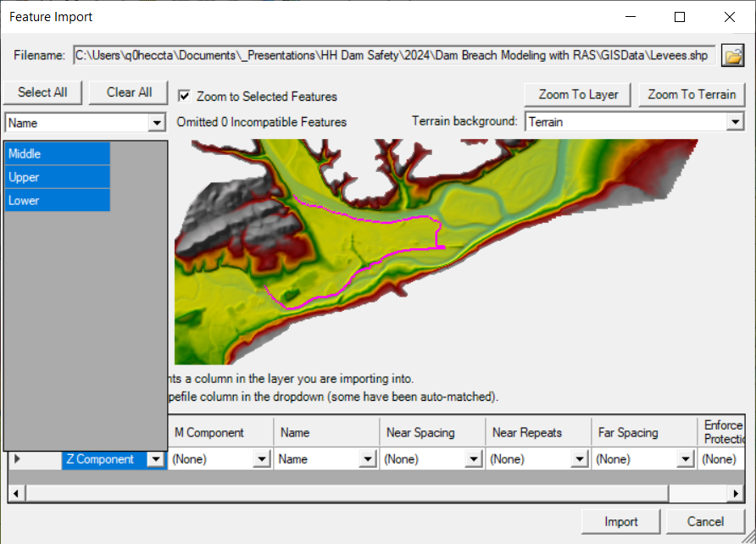Click Zoom To Layer button
The width and height of the screenshot is (756, 544).
coord(578,94)
